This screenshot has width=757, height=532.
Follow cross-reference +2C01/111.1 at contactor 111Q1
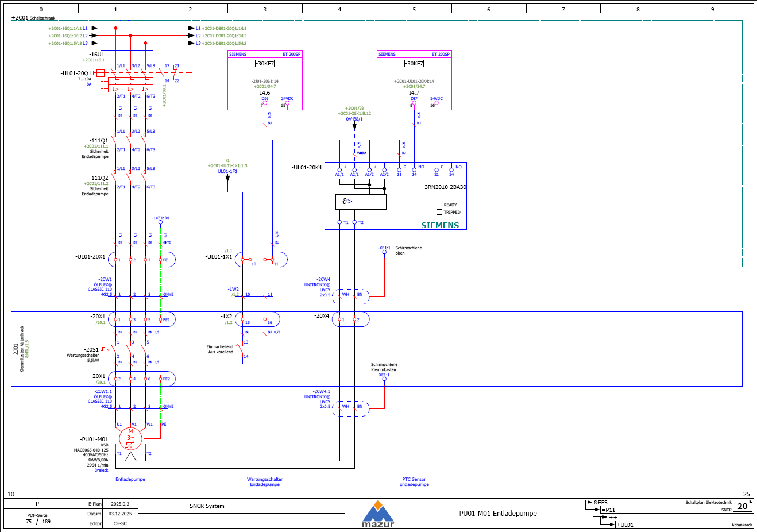point(96,147)
